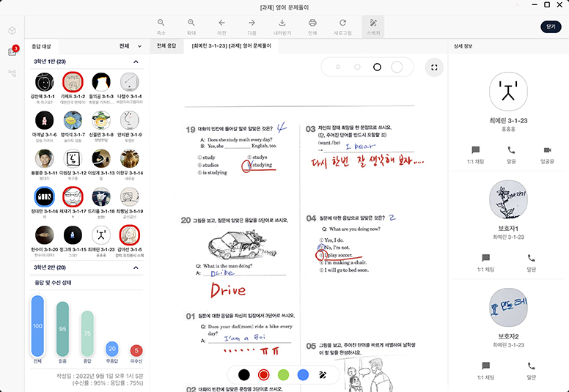Enter fullscreen view of the worksheet

coord(434,67)
